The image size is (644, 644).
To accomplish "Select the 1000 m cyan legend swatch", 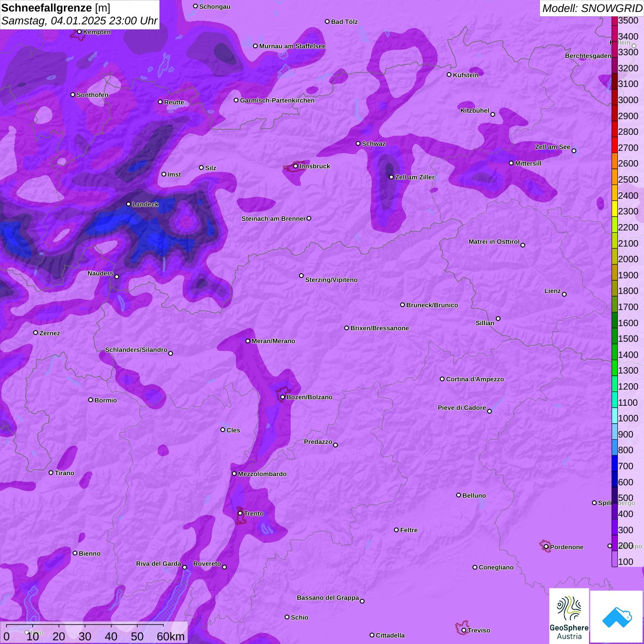I will (x=615, y=415).
